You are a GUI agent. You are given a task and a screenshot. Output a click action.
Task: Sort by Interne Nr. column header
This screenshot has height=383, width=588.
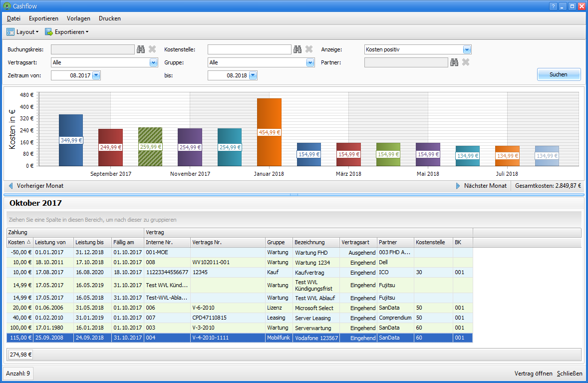coord(167,242)
